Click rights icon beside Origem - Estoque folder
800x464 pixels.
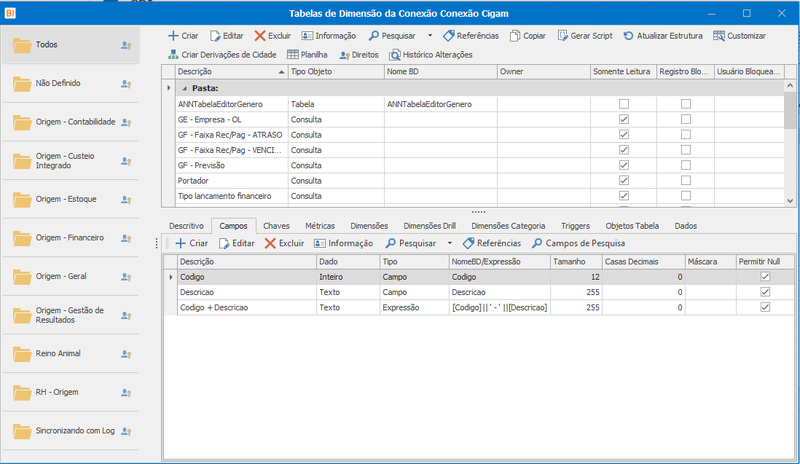(126, 200)
